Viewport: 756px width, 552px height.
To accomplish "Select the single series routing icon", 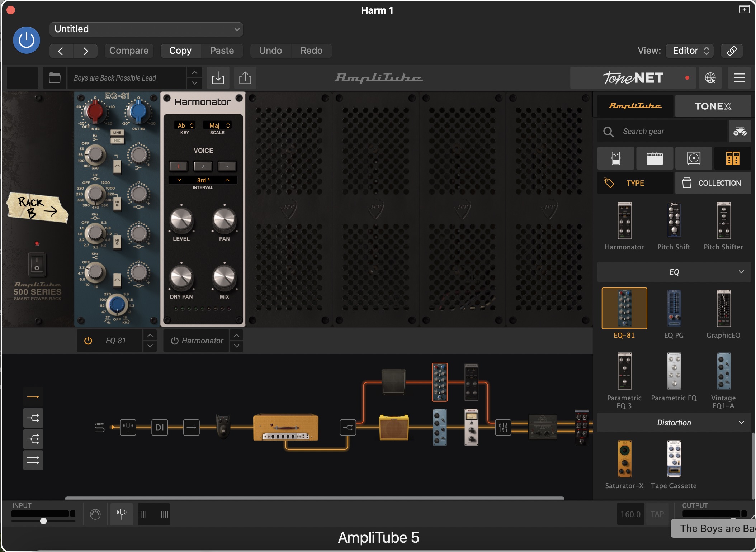I will pyautogui.click(x=33, y=397).
